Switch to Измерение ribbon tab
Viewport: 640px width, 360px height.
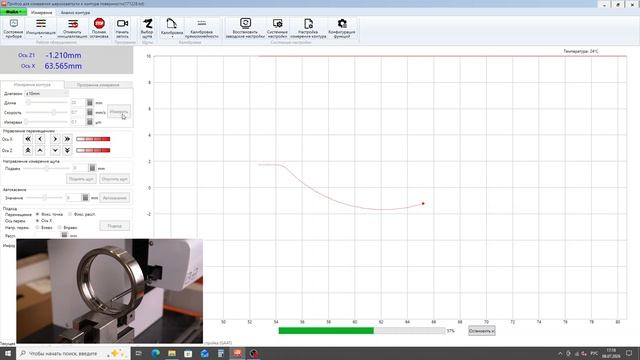(42, 13)
